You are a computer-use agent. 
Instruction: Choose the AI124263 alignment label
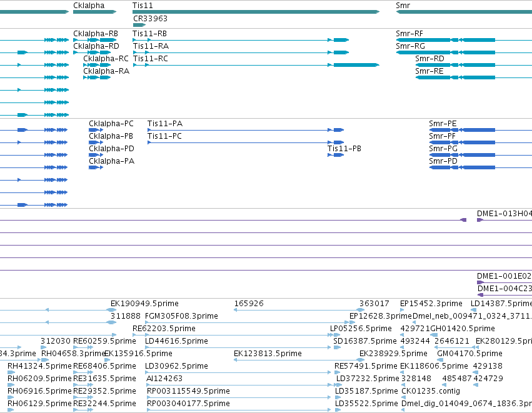[x=164, y=379]
